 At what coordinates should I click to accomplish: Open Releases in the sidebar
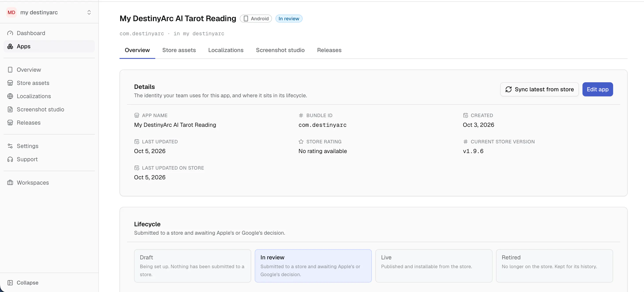tap(49, 122)
